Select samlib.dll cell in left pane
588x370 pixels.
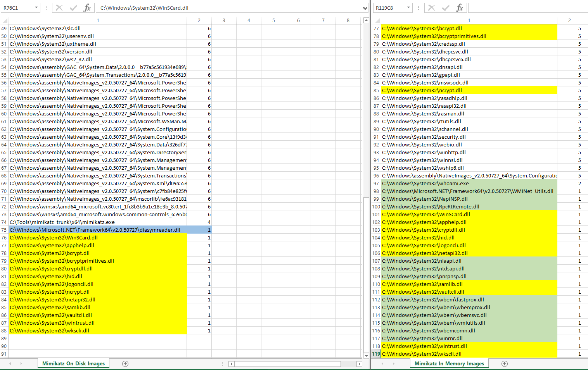point(98,307)
